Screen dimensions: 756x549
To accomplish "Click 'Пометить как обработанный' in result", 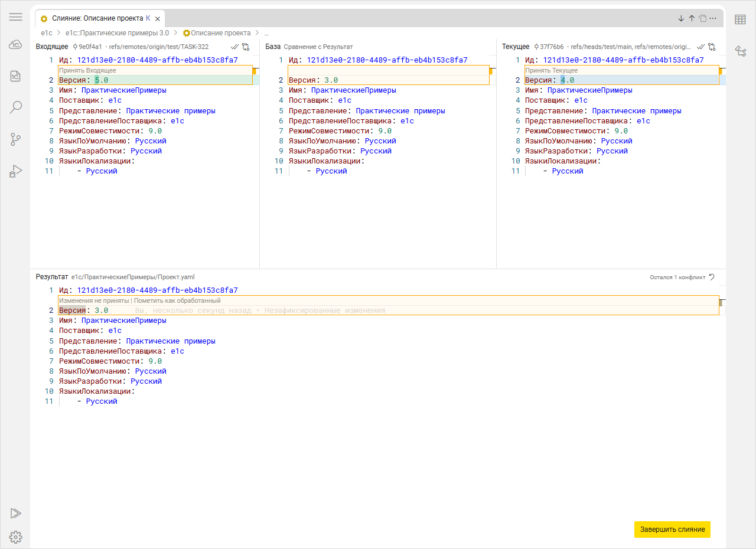I will tap(177, 300).
